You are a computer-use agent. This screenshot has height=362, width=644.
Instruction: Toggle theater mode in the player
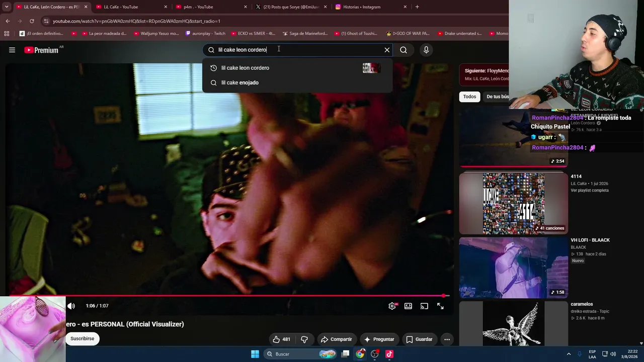[x=408, y=306]
